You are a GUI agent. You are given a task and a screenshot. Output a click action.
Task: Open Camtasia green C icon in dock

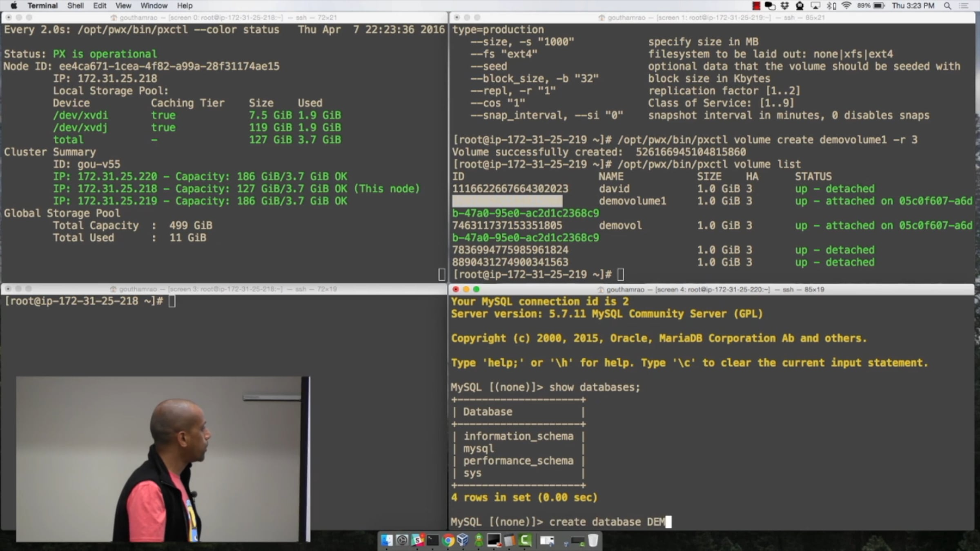525,541
